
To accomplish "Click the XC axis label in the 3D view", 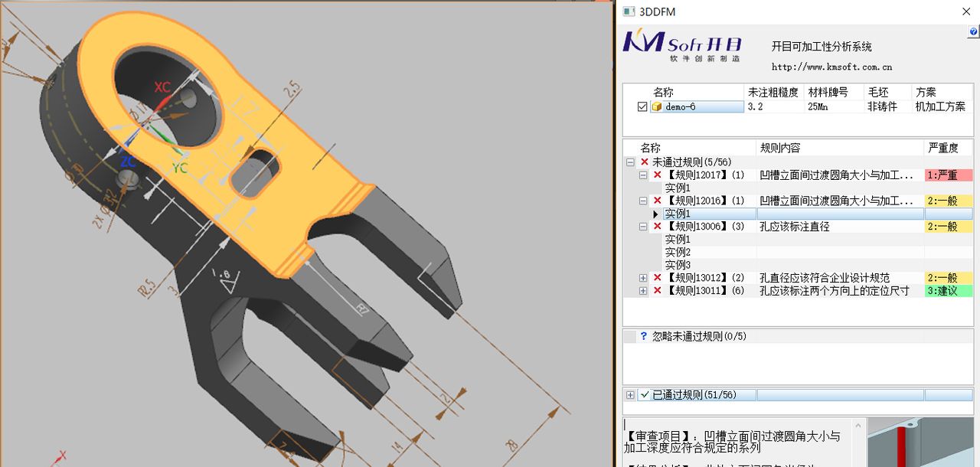I will (162, 87).
